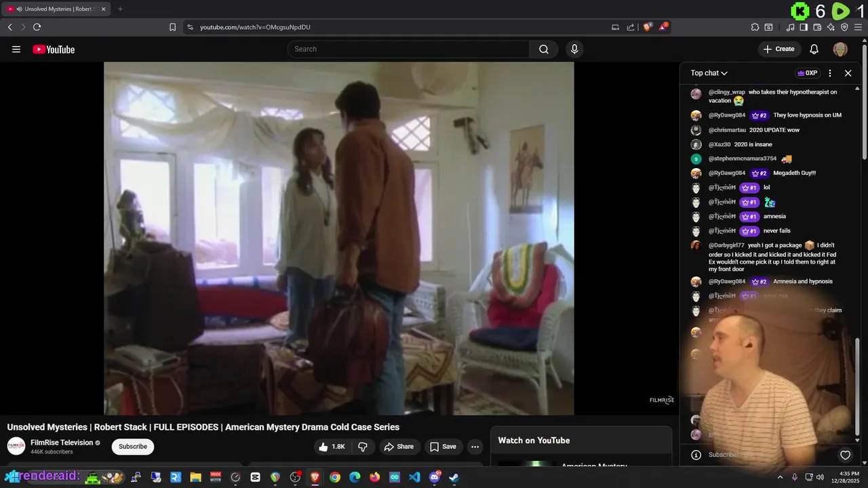Dislike the video with thumbs down

[363, 447]
